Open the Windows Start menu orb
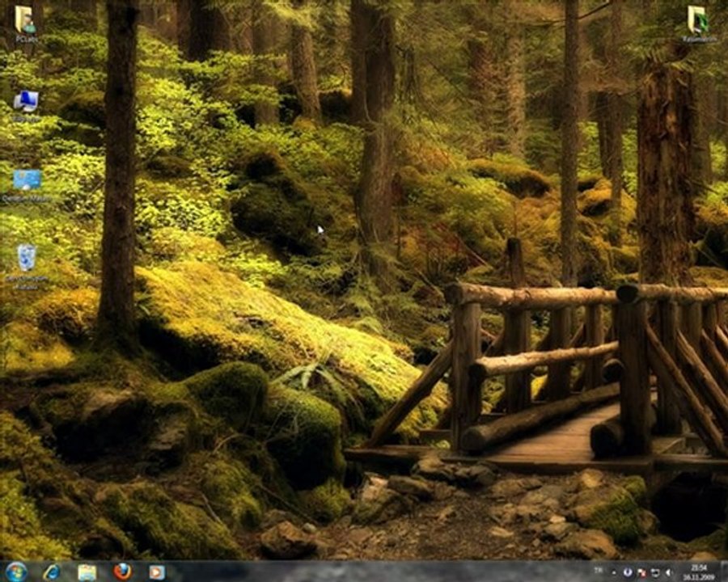This screenshot has width=728, height=582. coord(16,571)
